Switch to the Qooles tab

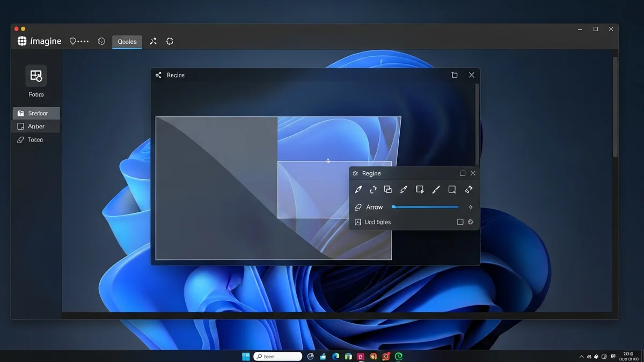coord(127,42)
